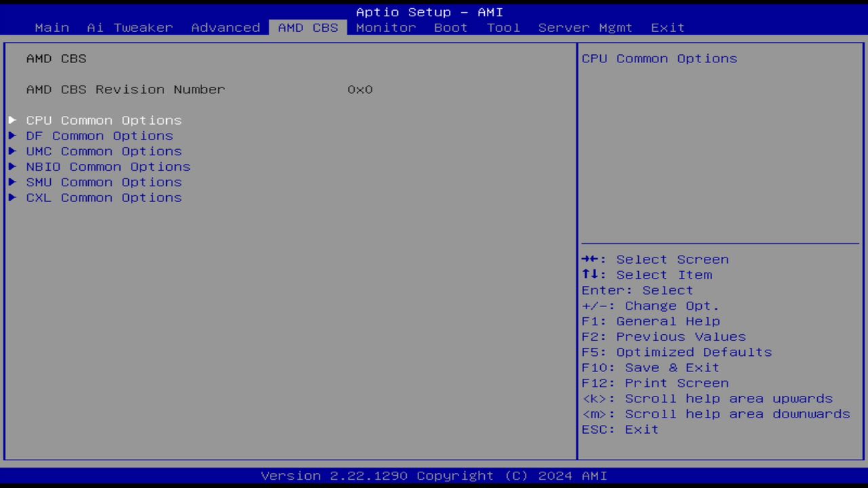Click the Version 2.22.1290 copyright footer
The width and height of the screenshot is (868, 488).
[434, 476]
